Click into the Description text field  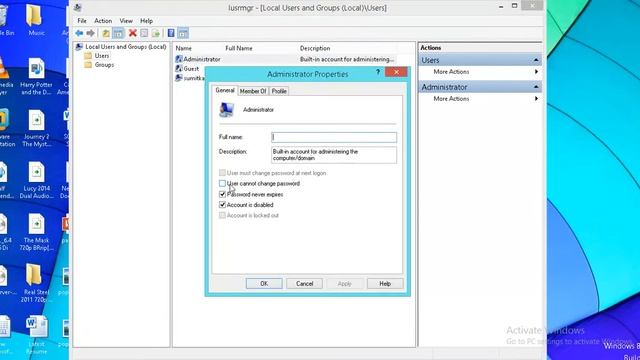click(x=334, y=155)
